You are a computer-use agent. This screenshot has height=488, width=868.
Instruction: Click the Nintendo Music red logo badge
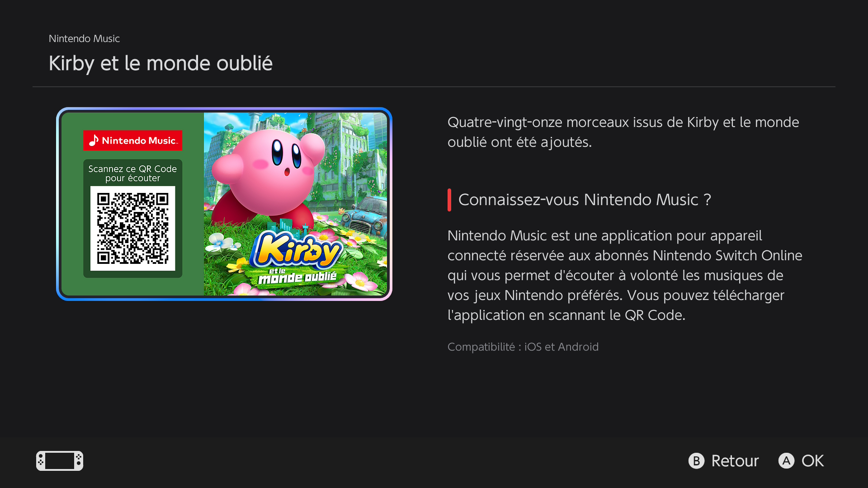click(132, 141)
